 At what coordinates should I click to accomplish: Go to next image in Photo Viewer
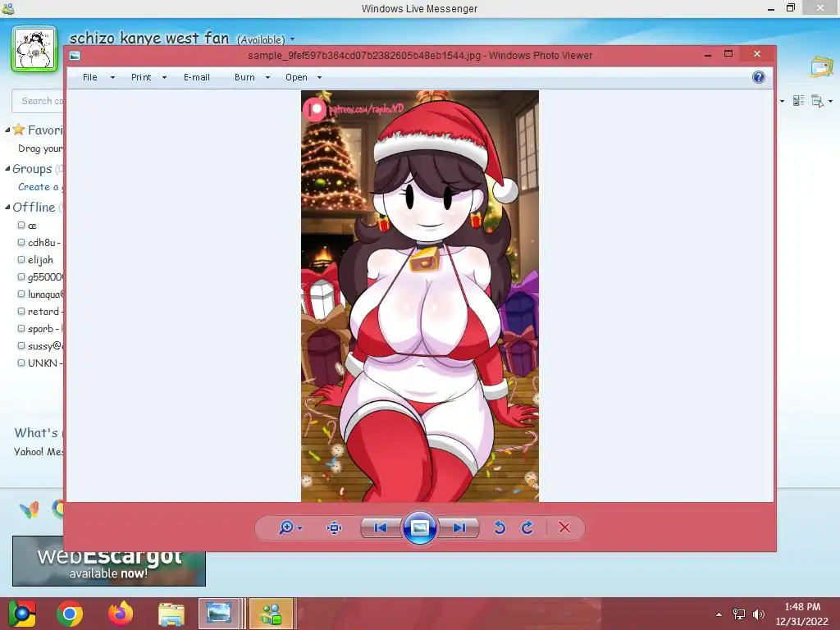[459, 527]
